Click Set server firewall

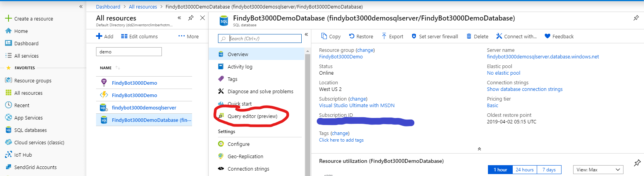pyautogui.click(x=434, y=36)
